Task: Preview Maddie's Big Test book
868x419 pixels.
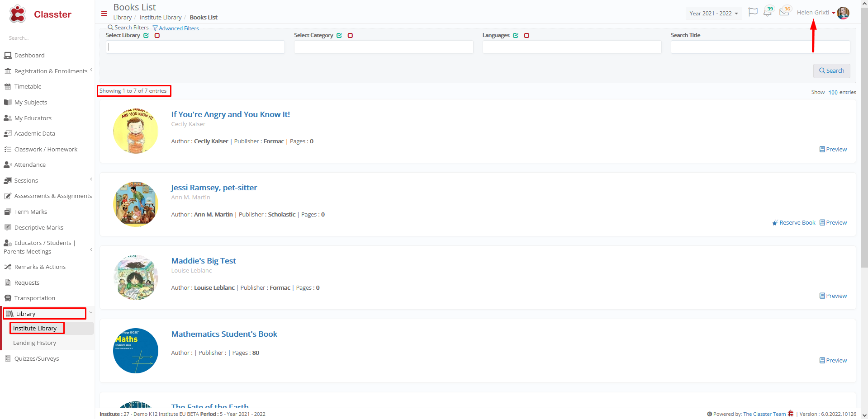Action: coord(833,296)
